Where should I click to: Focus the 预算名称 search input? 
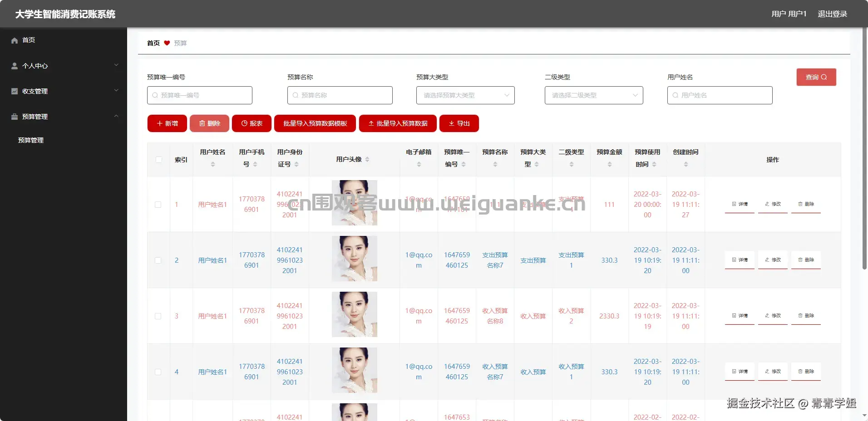[x=340, y=95]
